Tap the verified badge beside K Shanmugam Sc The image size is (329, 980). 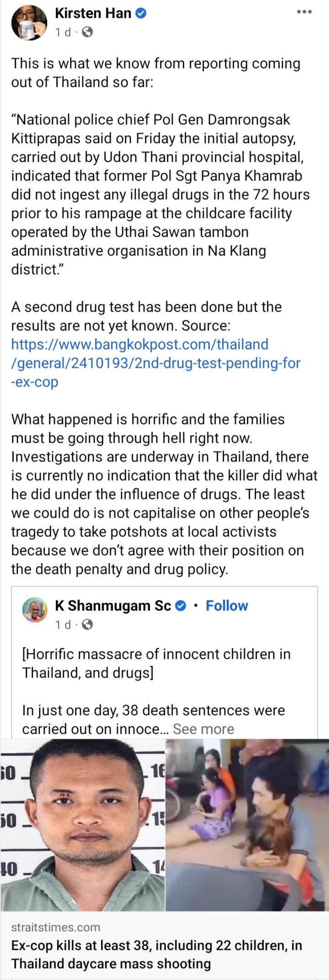click(x=181, y=606)
